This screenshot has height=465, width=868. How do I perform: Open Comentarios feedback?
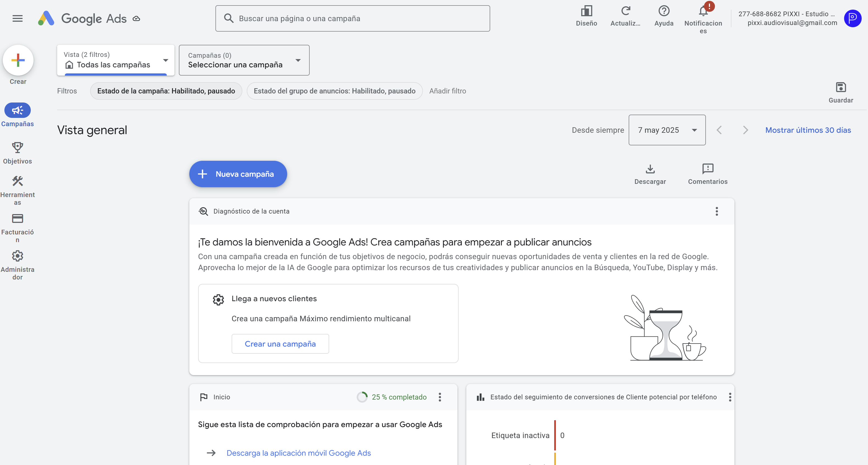(708, 175)
